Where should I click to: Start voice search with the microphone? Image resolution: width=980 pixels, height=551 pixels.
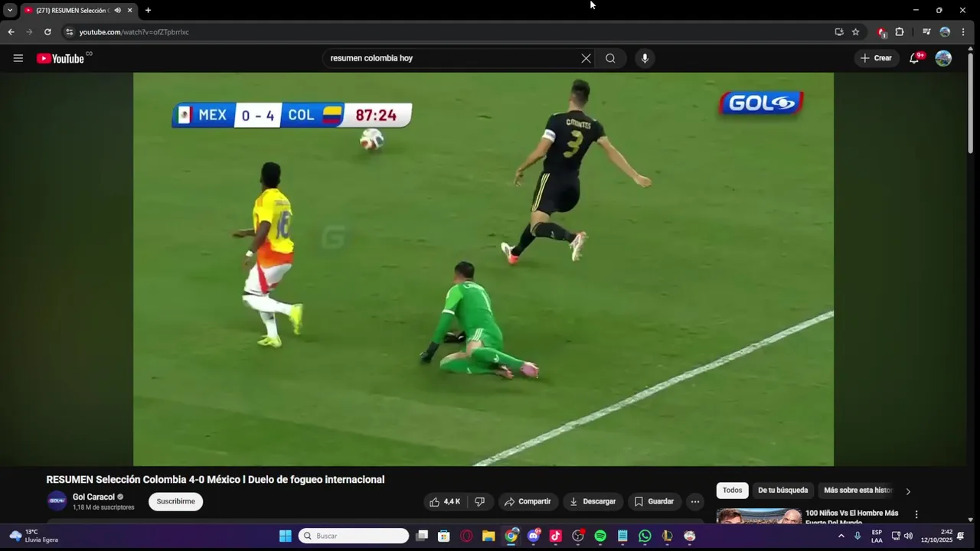pos(645,58)
